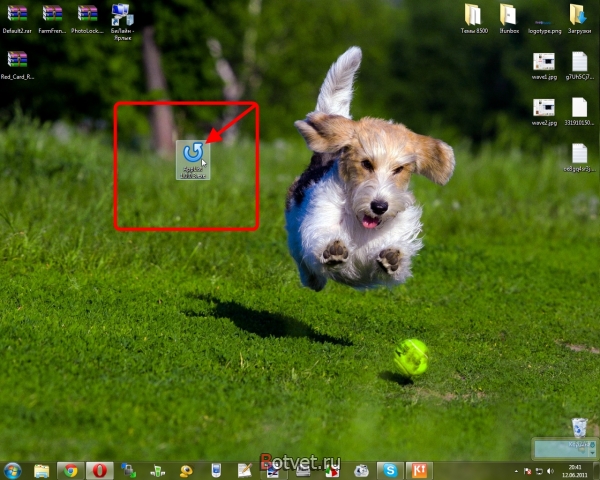Select the Recycle Bin icon
The height and width of the screenshot is (480, 600).
click(x=578, y=428)
